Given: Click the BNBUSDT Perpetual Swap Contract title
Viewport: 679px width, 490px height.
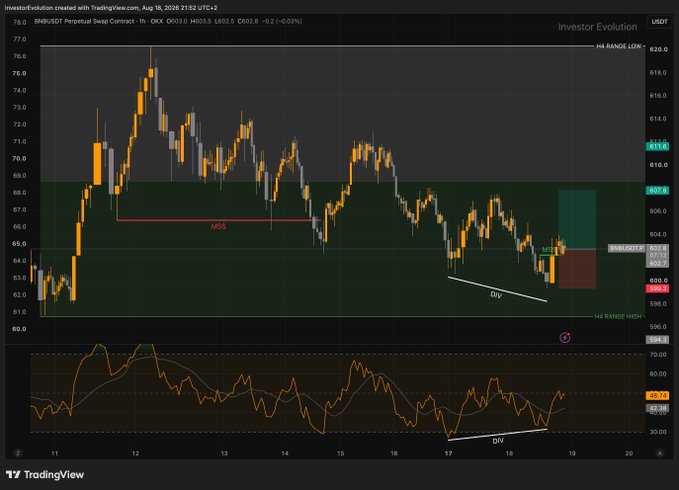Looking at the screenshot, I should click(x=84, y=21).
